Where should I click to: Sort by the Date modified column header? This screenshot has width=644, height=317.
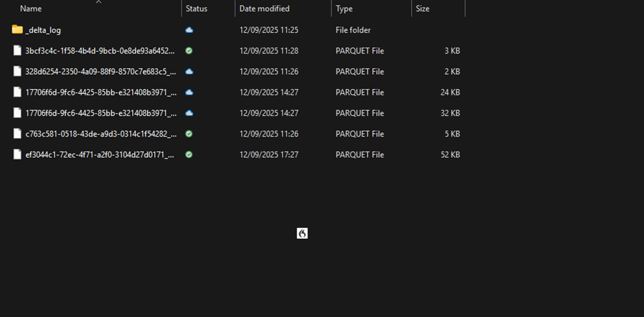(x=264, y=9)
